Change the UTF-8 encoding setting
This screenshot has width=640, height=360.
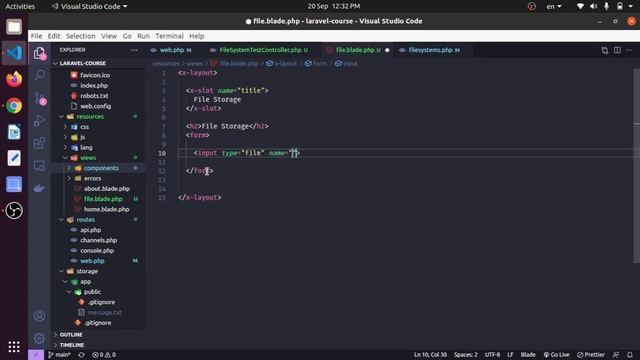492,355
